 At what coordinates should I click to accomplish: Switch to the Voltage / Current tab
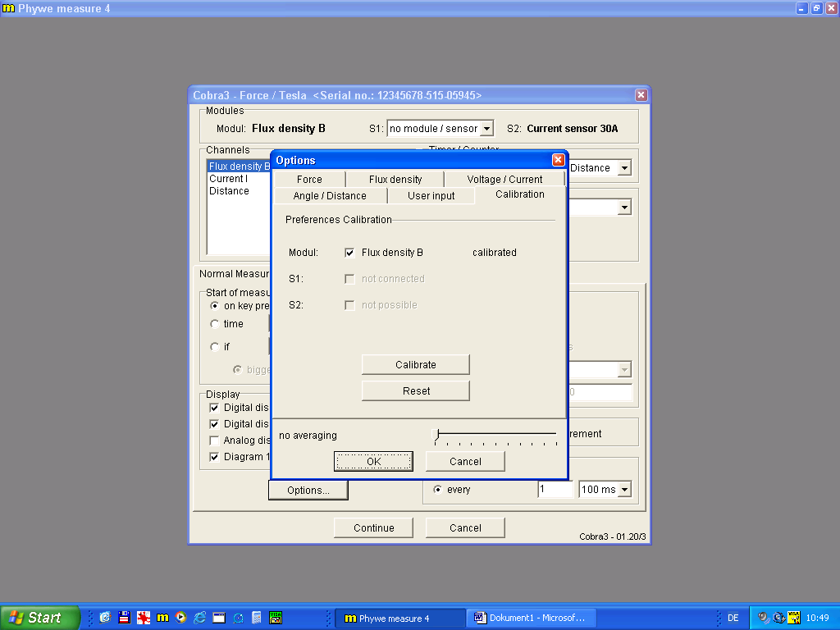click(504, 180)
